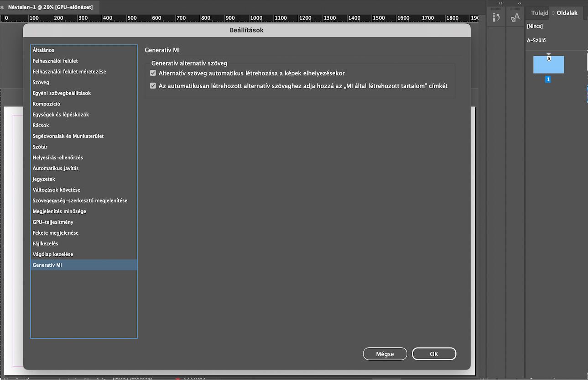Click the Mégse button
Viewport: 588px width, 380px height.
pos(385,354)
